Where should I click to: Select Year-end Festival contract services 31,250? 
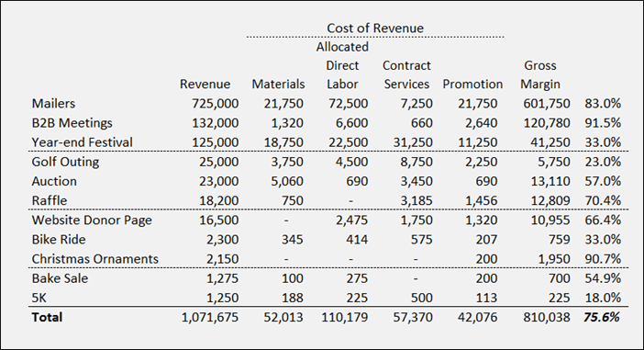point(413,141)
